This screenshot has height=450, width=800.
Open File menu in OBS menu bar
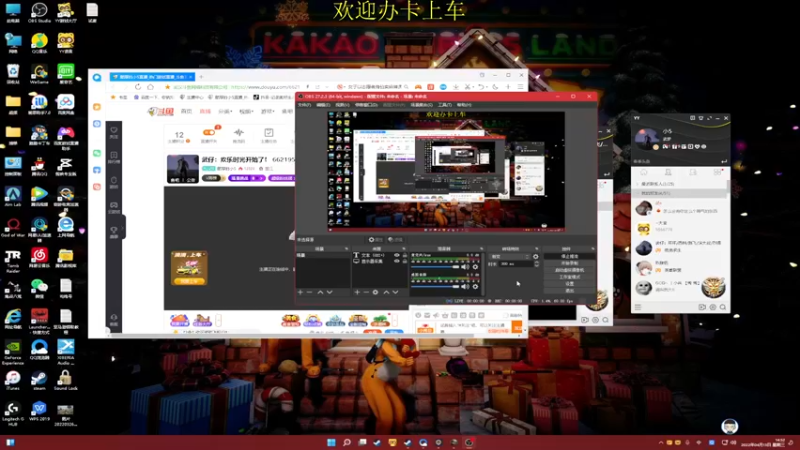pos(304,105)
